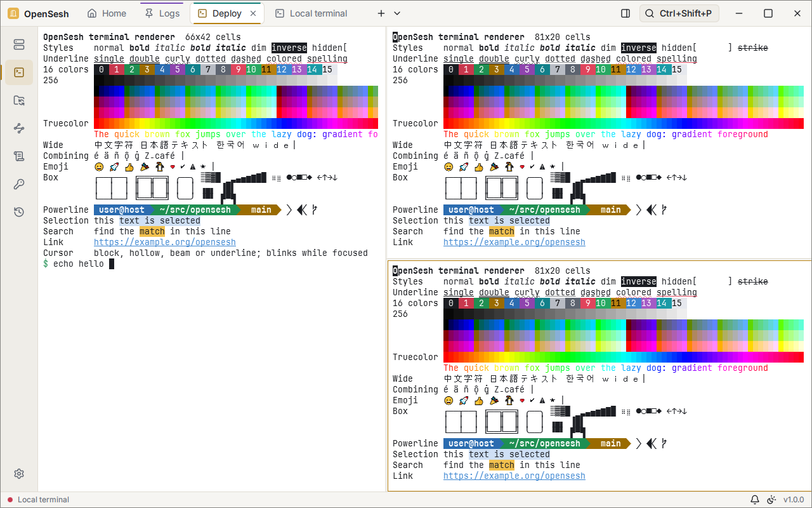The width and height of the screenshot is (812, 508).
Task: Click the highlighted 'match' word in 66x42 pane
Action: click(152, 231)
